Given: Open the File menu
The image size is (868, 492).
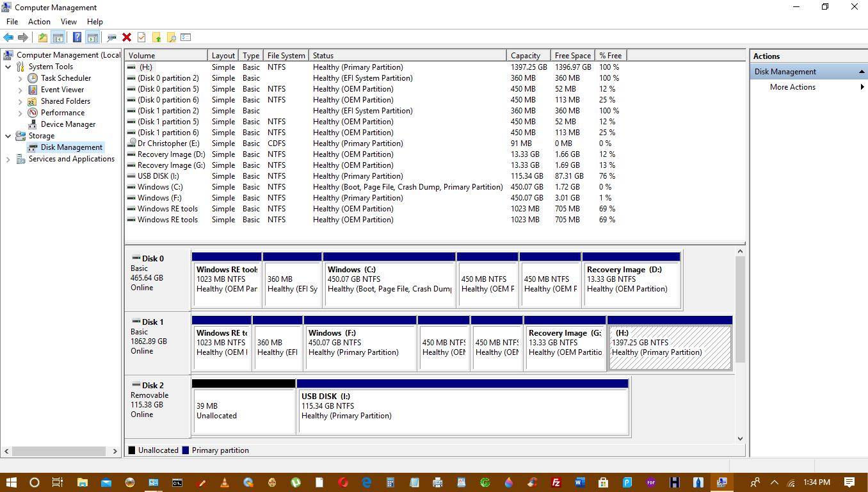Looking at the screenshot, I should click(x=12, y=22).
